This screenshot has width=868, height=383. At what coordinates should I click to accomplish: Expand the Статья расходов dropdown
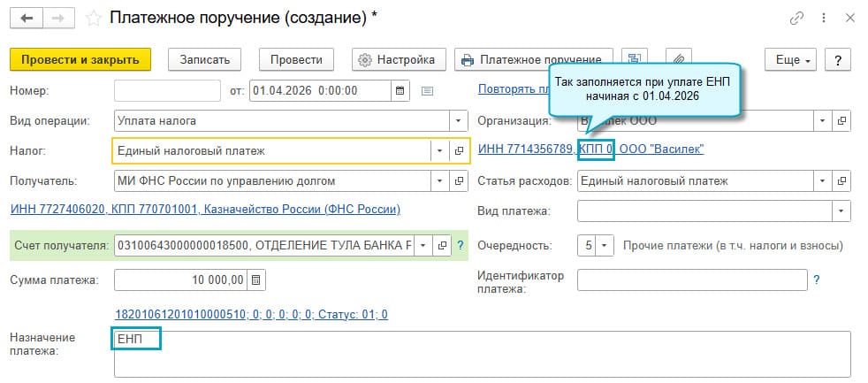(x=822, y=181)
